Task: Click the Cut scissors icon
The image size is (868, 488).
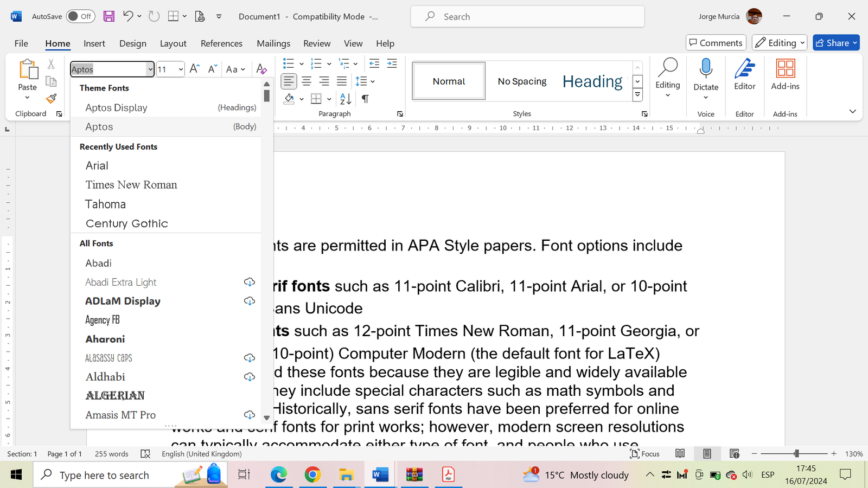Action: (x=51, y=64)
